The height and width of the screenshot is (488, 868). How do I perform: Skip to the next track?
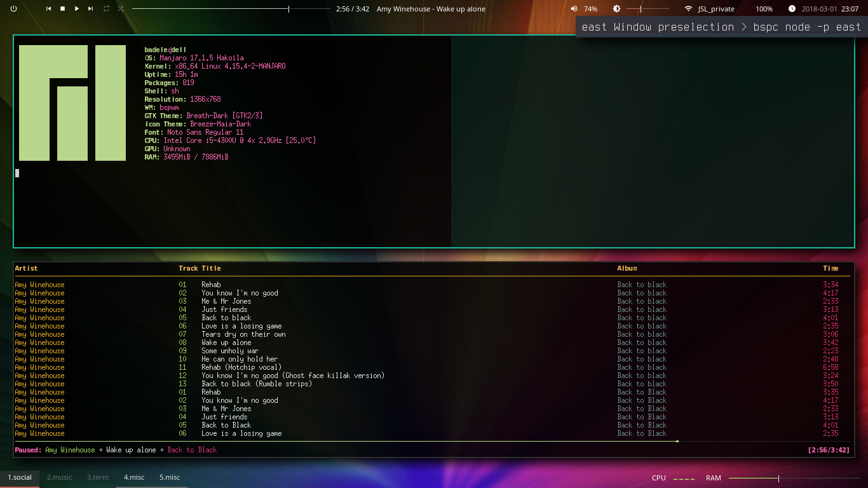click(x=91, y=9)
